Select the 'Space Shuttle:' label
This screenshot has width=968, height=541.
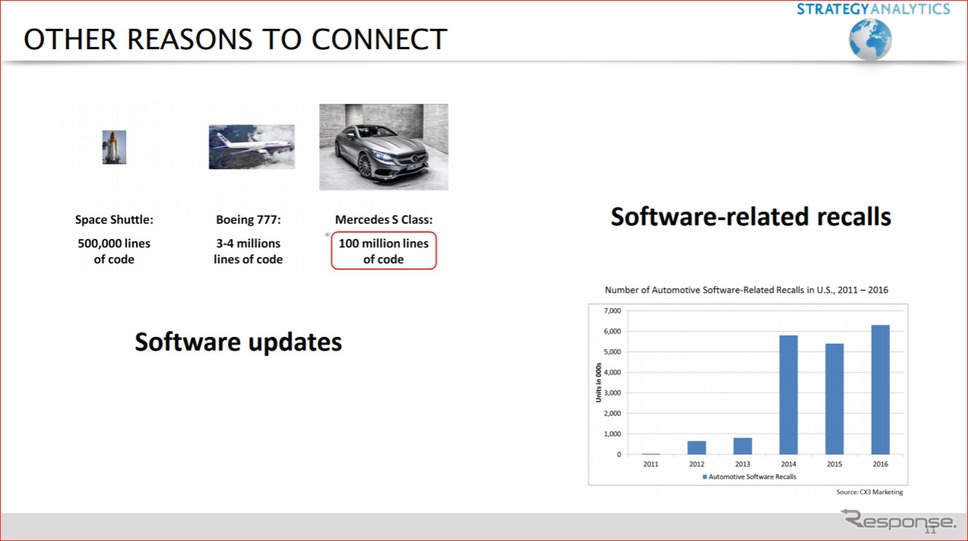pyautogui.click(x=114, y=219)
